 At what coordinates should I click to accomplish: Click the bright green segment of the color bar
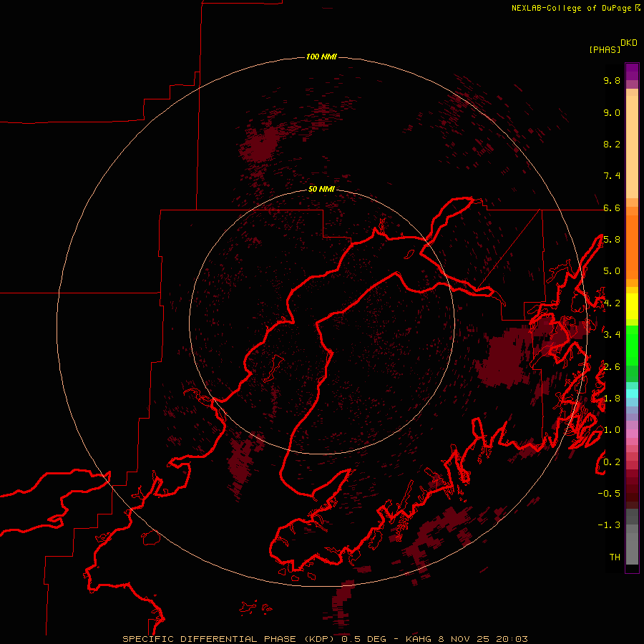pyautogui.click(x=632, y=345)
